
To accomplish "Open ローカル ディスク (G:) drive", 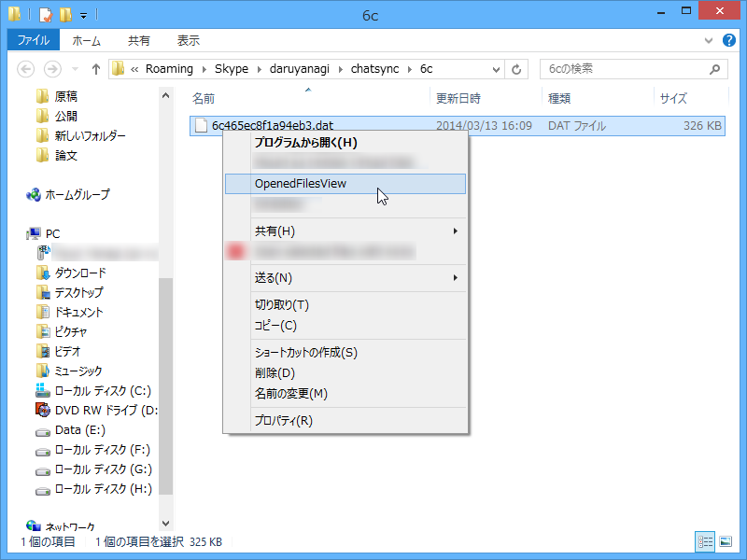I will tap(104, 469).
